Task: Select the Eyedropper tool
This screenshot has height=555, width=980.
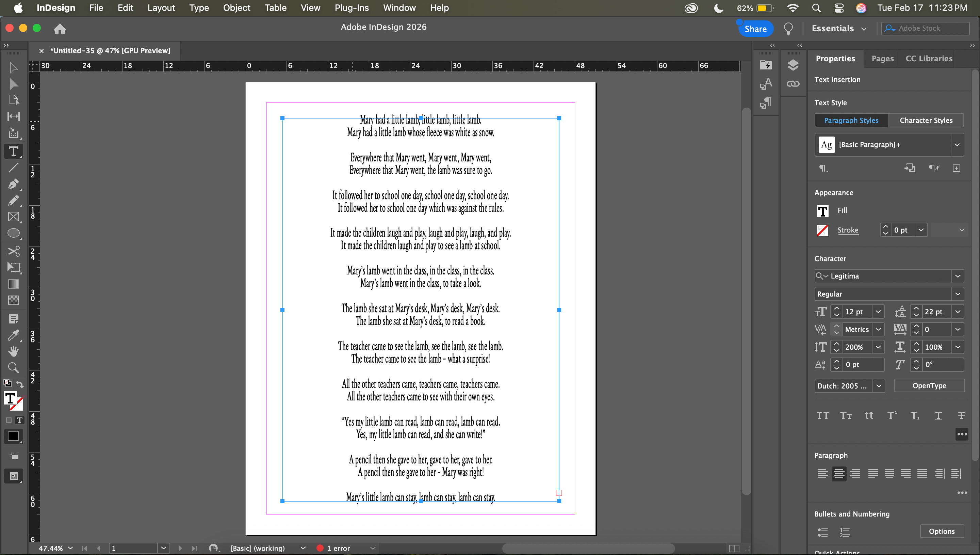Action: [x=13, y=335]
